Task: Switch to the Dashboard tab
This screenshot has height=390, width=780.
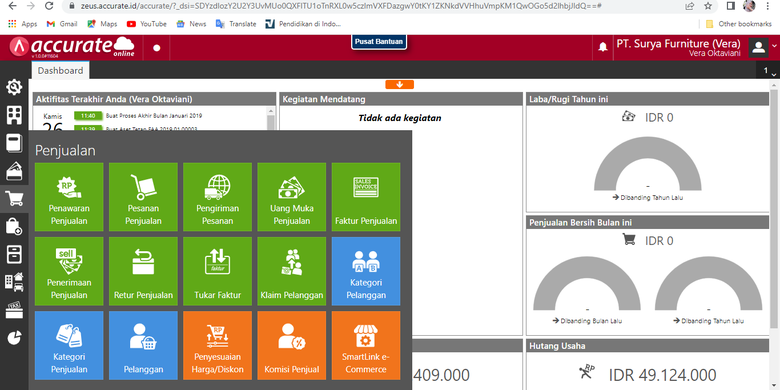Action: tap(61, 71)
